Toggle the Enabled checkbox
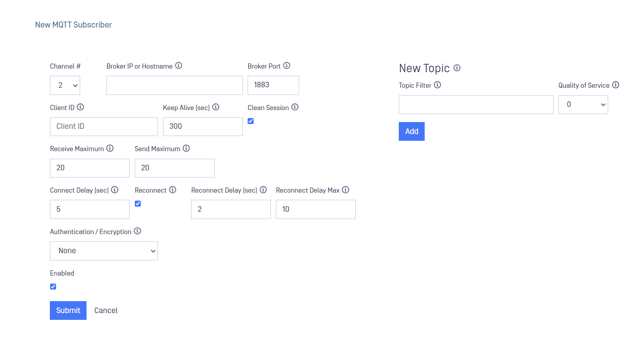The width and height of the screenshot is (644, 345). pos(53,286)
